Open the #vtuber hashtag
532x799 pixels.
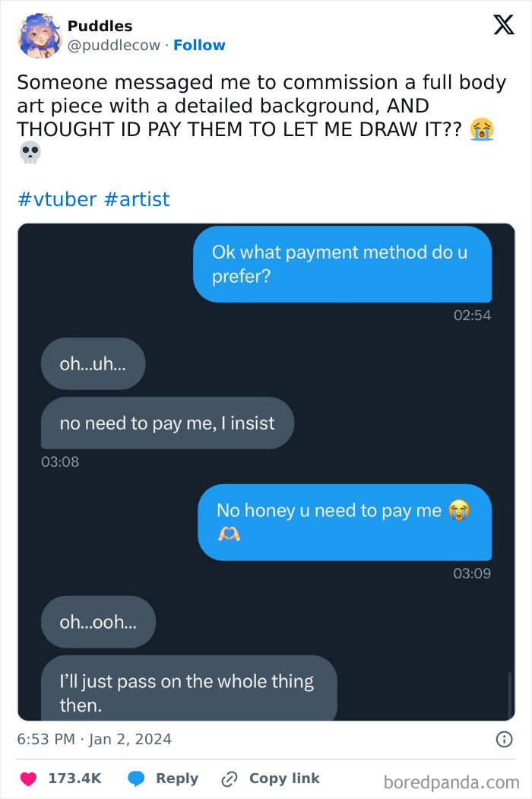point(54,199)
